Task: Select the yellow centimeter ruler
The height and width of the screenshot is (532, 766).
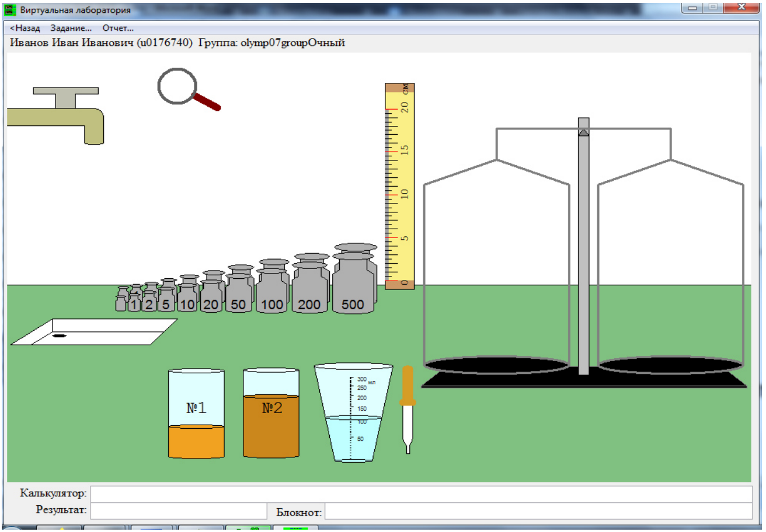Action: coord(399,185)
